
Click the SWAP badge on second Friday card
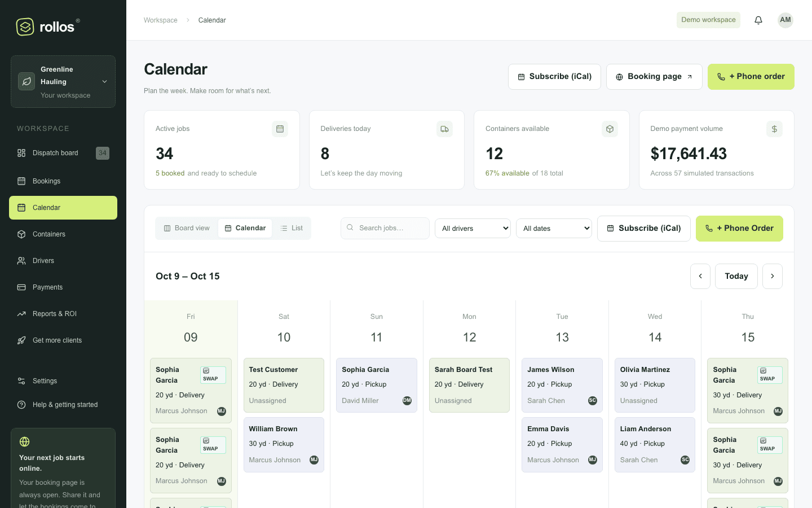[x=213, y=445]
